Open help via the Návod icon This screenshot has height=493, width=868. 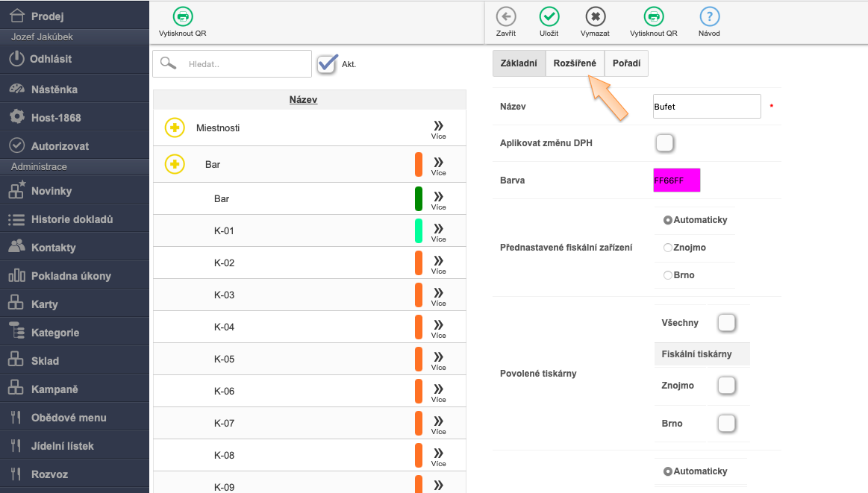pos(709,17)
